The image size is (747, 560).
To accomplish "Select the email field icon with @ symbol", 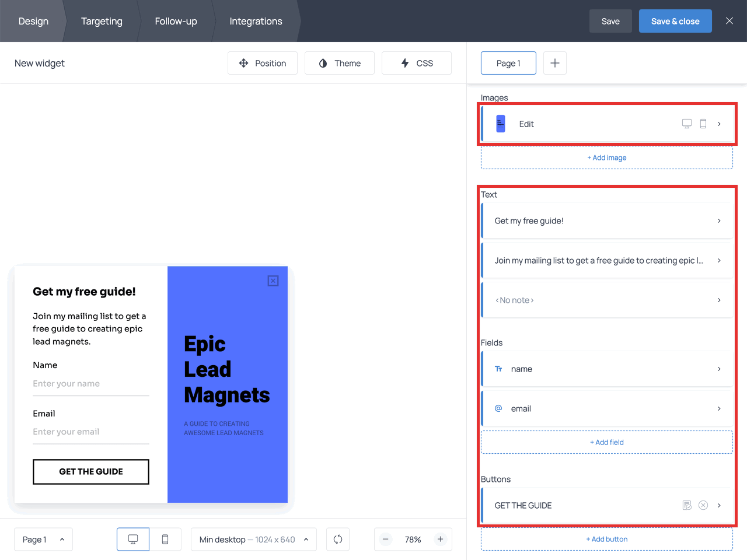I will [498, 408].
